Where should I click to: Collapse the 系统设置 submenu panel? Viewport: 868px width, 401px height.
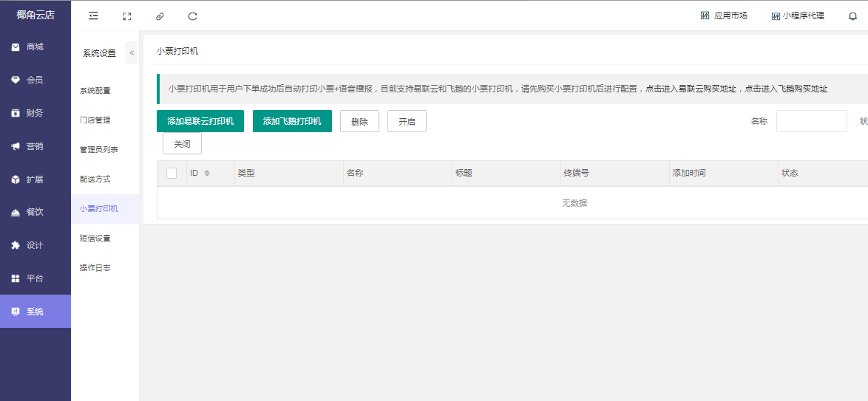point(132,53)
